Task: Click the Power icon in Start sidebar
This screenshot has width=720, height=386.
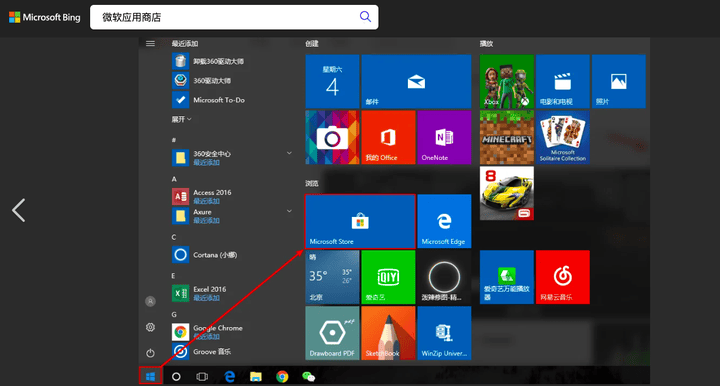Action: click(x=150, y=353)
